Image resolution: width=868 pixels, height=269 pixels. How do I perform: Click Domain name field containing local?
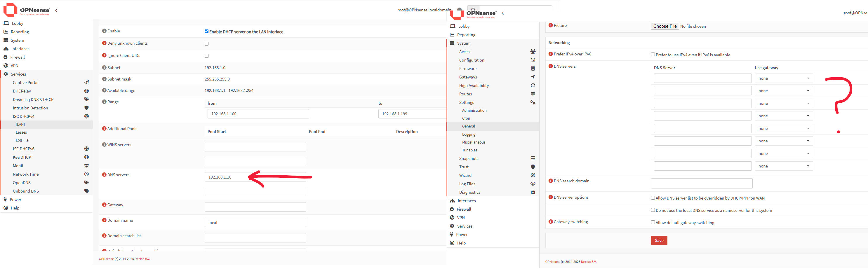(255, 223)
